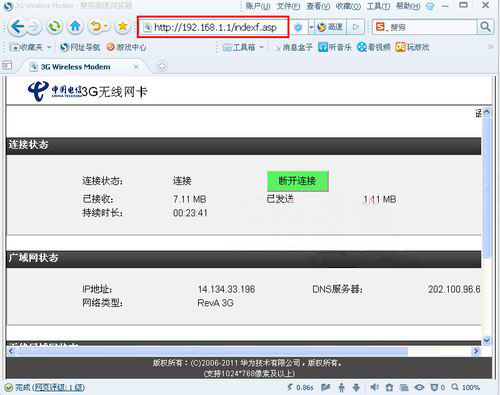
Task: Open 听音乐 toolbar shortcut
Action: 335,47
